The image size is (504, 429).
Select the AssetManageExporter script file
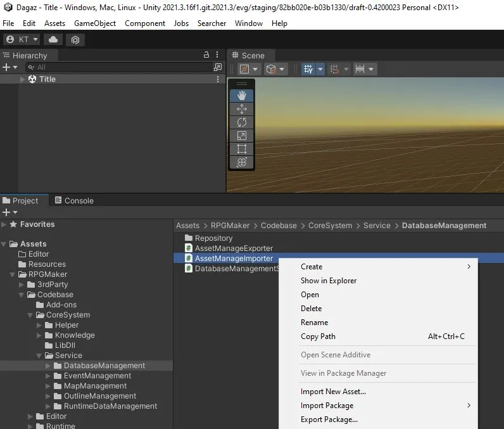[234, 248]
